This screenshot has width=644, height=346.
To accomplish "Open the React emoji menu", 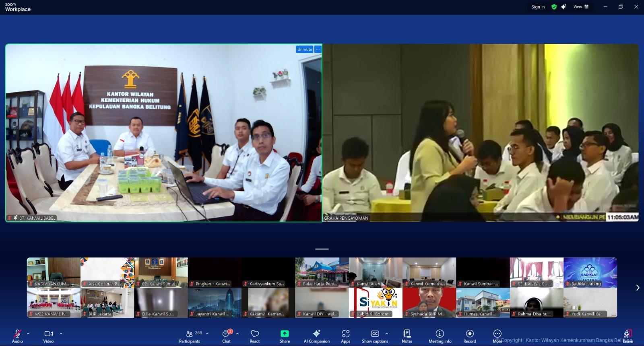I will 255,336.
